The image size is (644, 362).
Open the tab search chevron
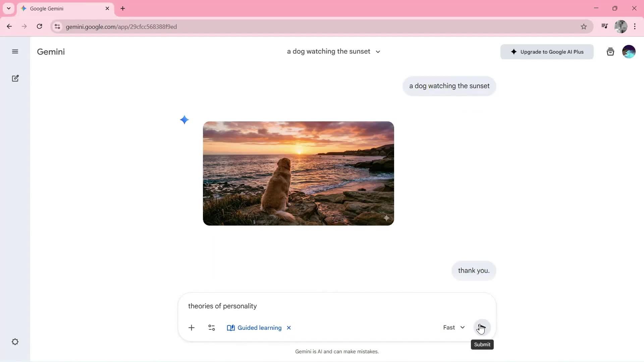tap(8, 8)
